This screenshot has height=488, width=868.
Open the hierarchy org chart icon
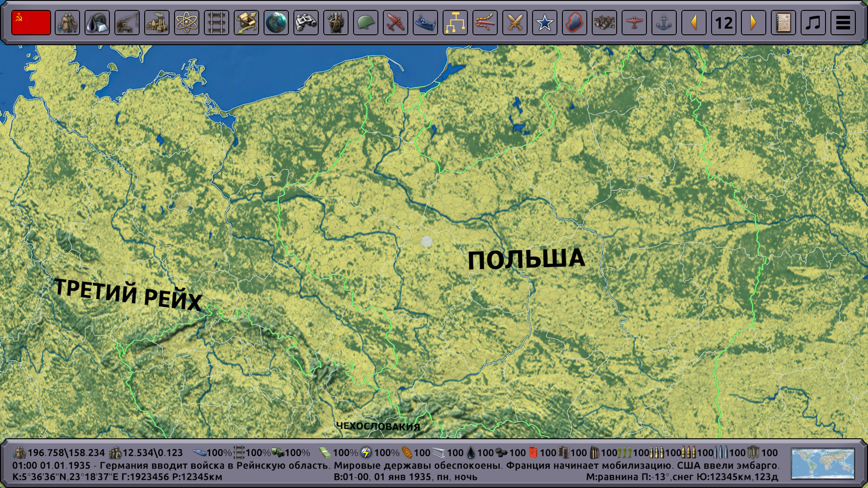click(455, 23)
